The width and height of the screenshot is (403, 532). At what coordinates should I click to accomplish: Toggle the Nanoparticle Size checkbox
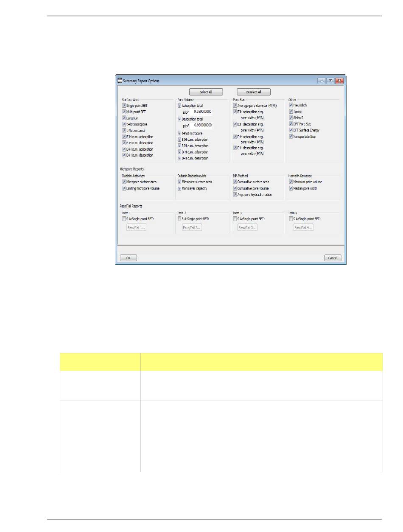click(291, 137)
